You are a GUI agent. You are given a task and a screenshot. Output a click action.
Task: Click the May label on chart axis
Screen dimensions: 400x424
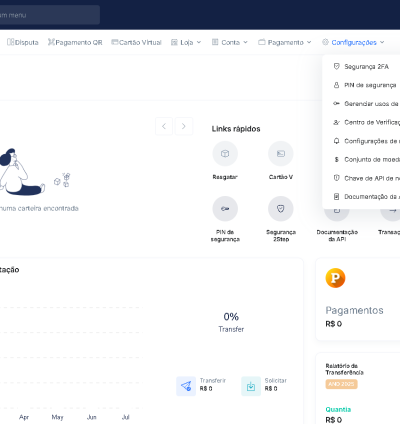pyautogui.click(x=57, y=417)
